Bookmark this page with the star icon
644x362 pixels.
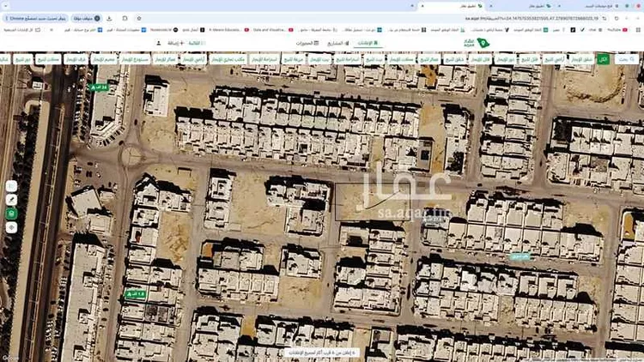[139, 19]
